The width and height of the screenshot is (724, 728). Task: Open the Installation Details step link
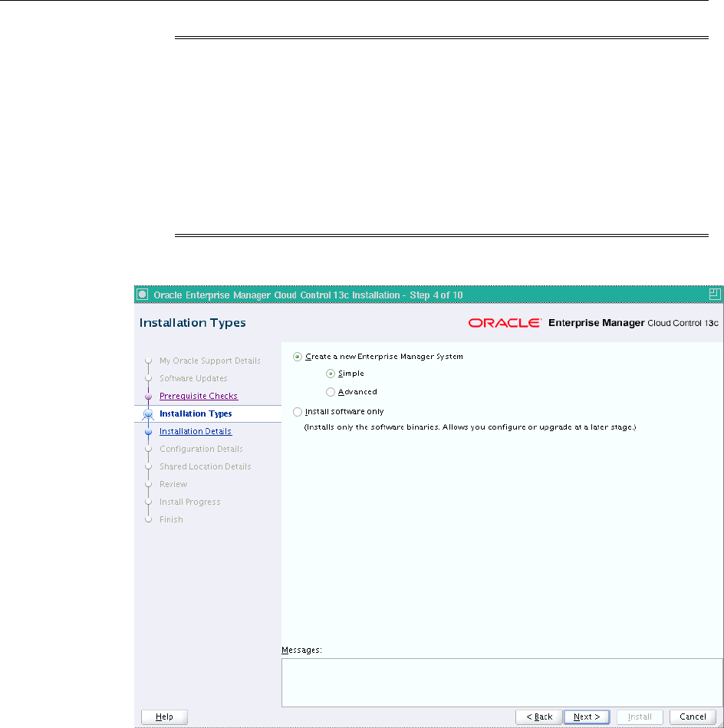(x=196, y=431)
